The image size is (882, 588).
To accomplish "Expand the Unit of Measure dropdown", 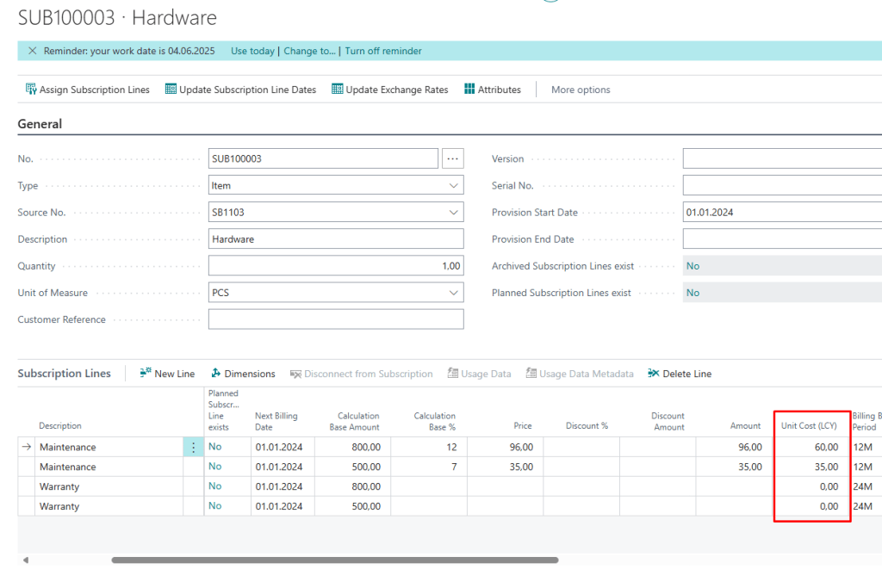I will coord(454,293).
